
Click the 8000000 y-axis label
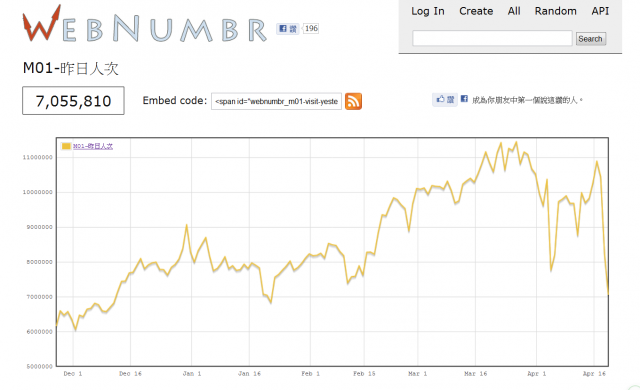click(39, 262)
